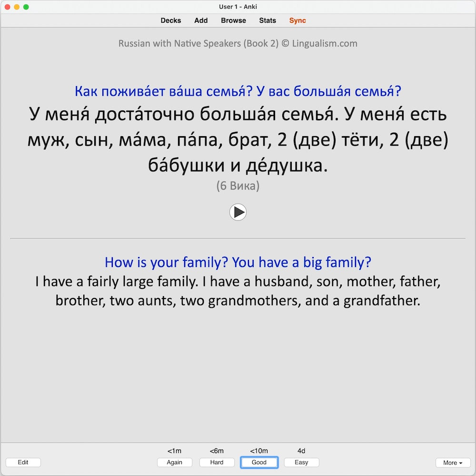View the Stats page
Screen dimensions: 476x476
point(268,20)
